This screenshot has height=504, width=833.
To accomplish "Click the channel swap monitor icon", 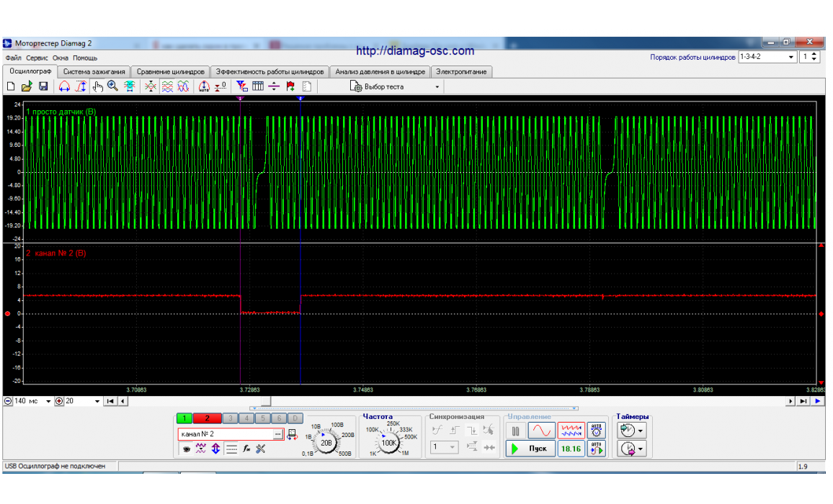I will 292,435.
